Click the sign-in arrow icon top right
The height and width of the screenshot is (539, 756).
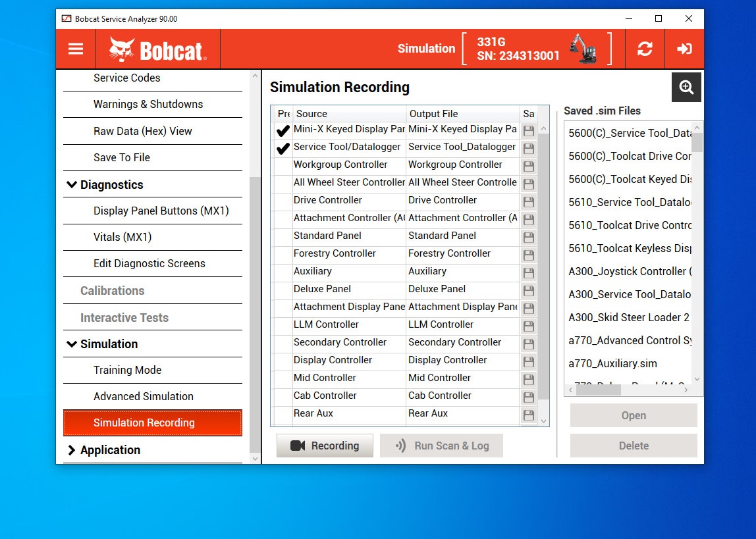click(684, 49)
